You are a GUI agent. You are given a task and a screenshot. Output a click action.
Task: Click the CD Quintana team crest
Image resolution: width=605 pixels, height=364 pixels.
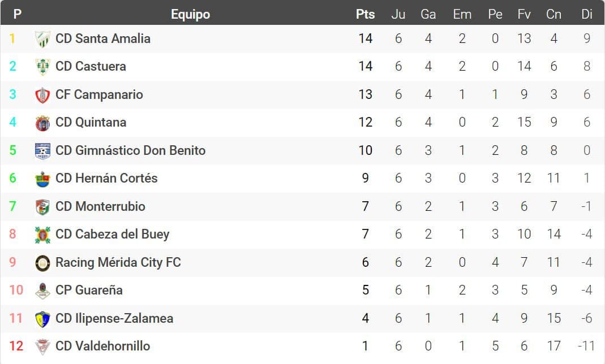coord(42,123)
